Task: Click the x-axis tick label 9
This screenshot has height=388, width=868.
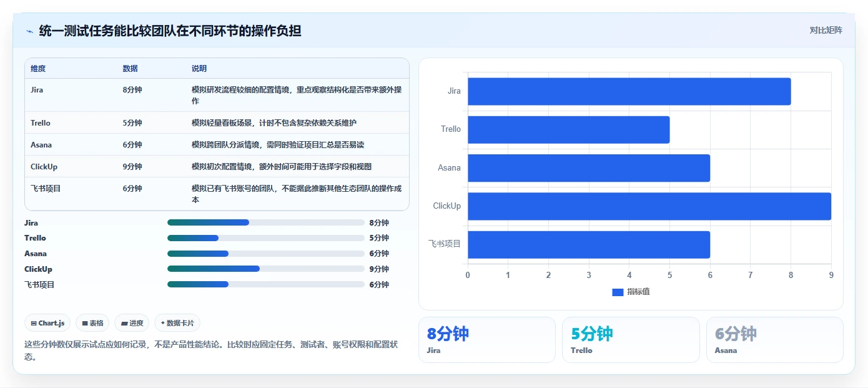Action: (x=831, y=275)
